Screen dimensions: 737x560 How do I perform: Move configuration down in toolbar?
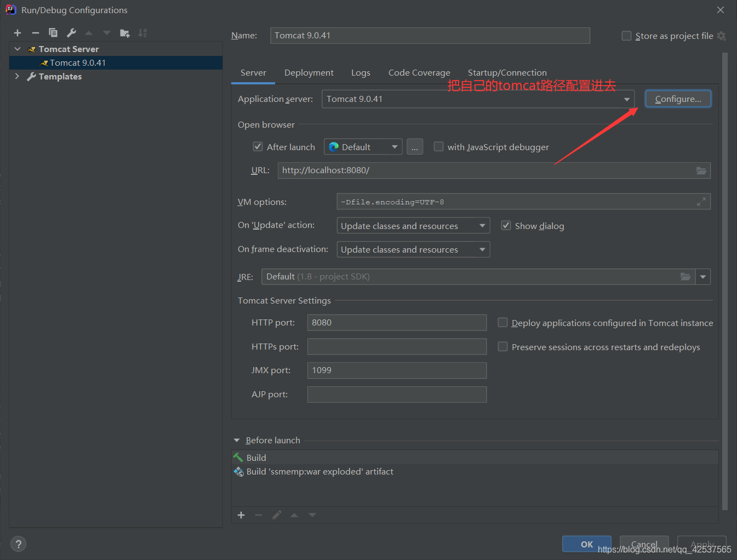(107, 33)
